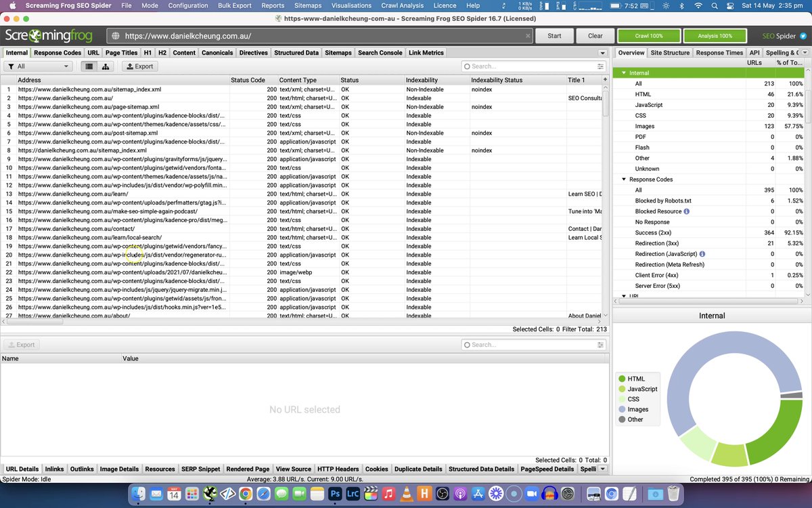Viewport: 812px width, 508px height.
Task: Sort by Status Code column header
Action: tap(253, 80)
